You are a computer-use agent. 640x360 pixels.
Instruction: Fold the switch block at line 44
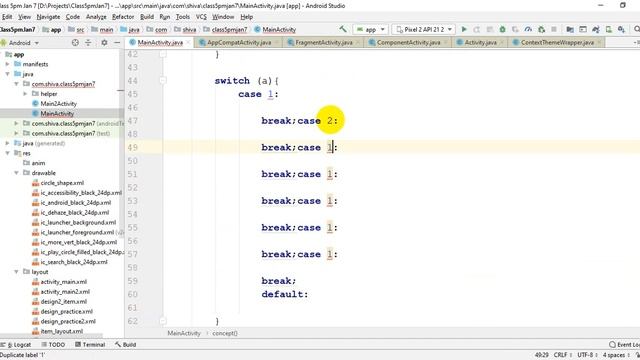pos(162,80)
